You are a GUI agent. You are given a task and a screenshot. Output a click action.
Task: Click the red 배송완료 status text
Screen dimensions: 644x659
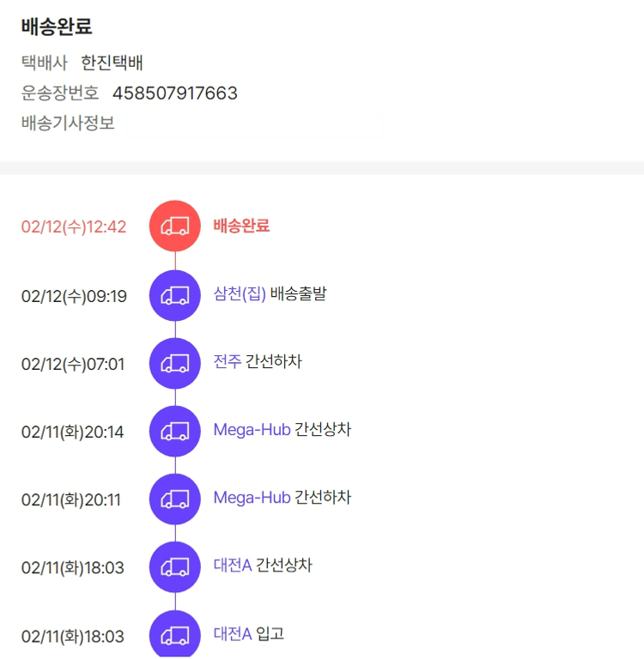point(241,226)
